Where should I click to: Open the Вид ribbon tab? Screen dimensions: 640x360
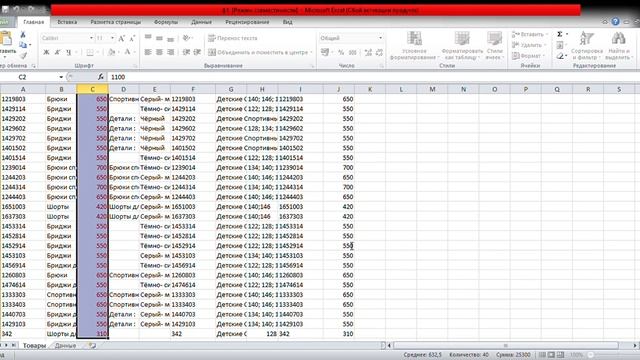pos(287,22)
